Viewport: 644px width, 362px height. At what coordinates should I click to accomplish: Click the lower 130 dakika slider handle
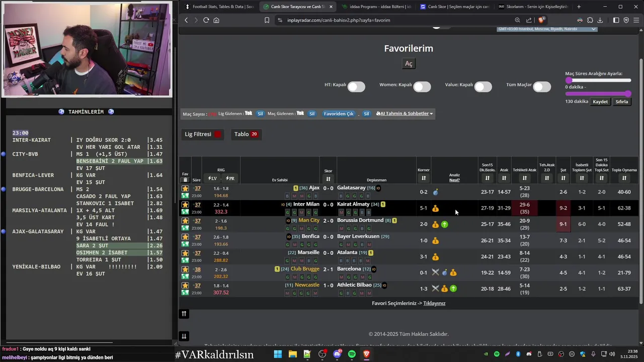tap(628, 94)
